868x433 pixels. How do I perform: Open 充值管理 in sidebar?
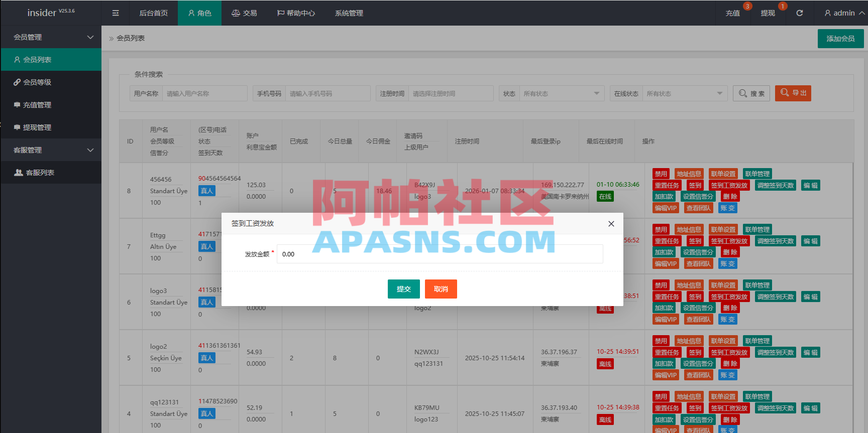pos(51,105)
